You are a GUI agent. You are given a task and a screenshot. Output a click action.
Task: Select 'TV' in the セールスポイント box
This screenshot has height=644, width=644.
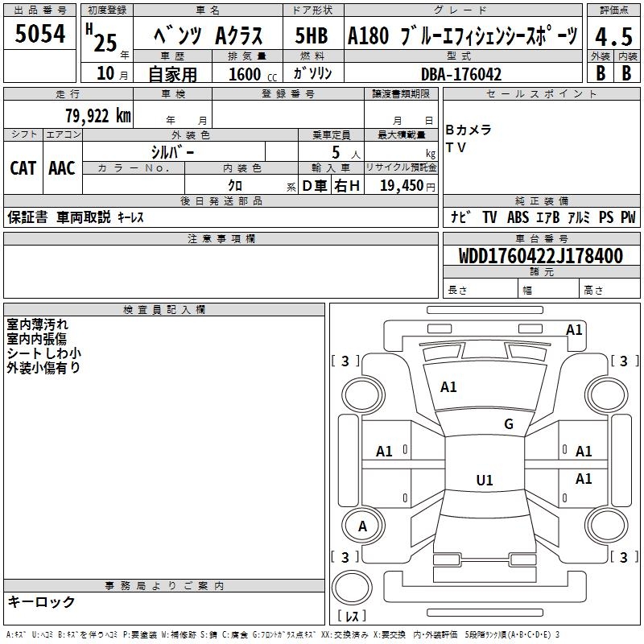pyautogui.click(x=456, y=147)
